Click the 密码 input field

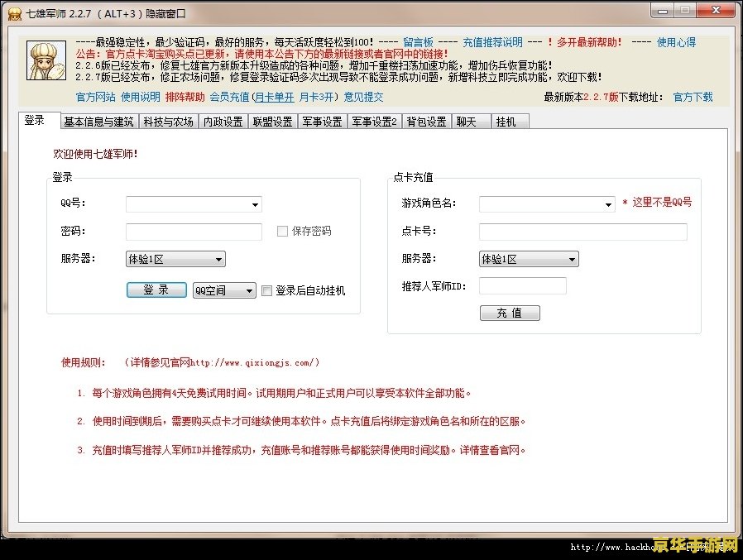click(194, 232)
